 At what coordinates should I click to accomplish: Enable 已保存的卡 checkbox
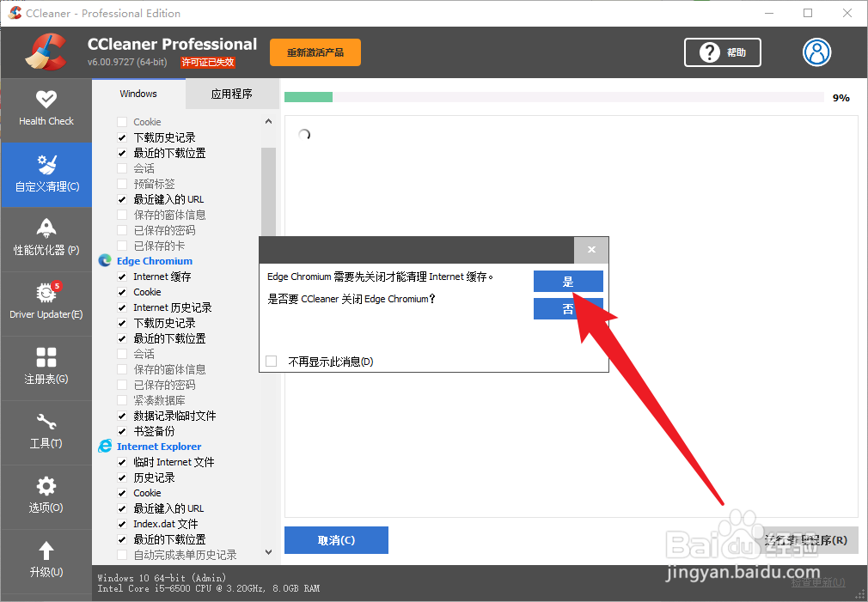(122, 246)
